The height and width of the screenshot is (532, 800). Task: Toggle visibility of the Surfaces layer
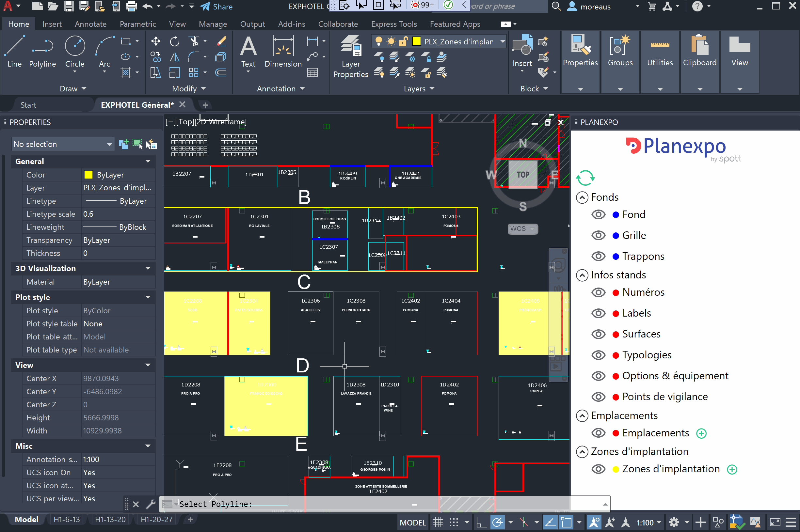[599, 334]
